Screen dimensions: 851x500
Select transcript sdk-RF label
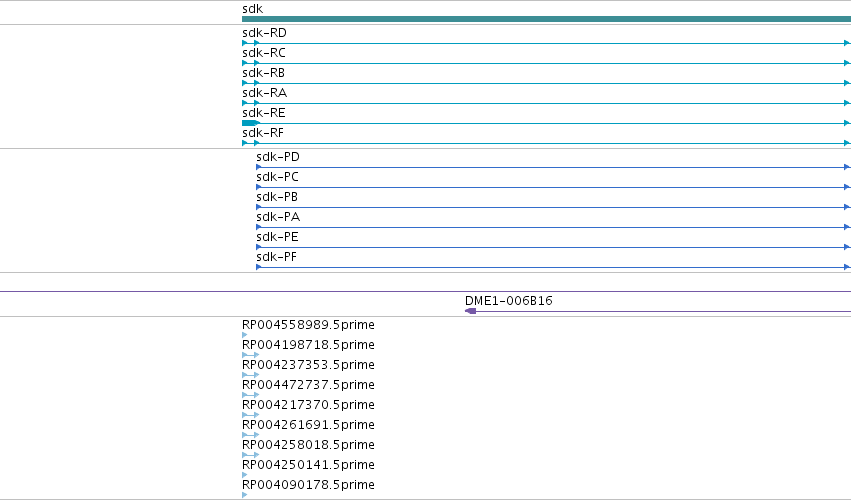pyautogui.click(x=263, y=133)
